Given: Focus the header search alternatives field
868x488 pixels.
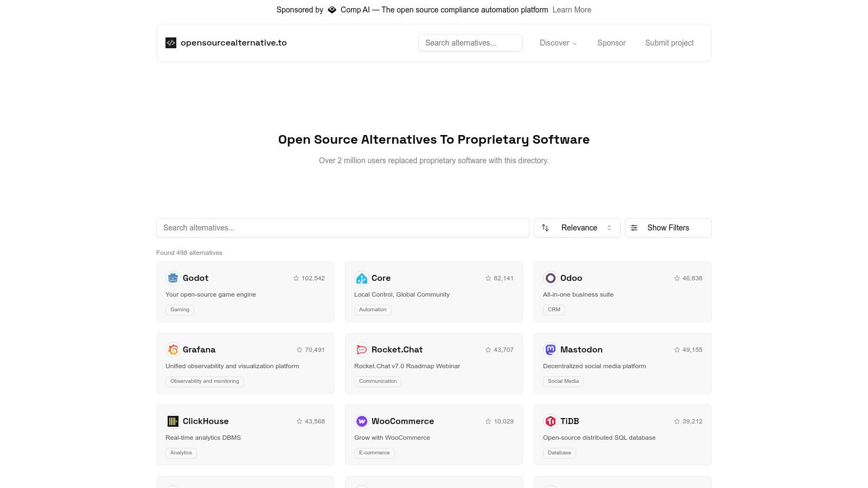Looking at the screenshot, I should click(470, 43).
